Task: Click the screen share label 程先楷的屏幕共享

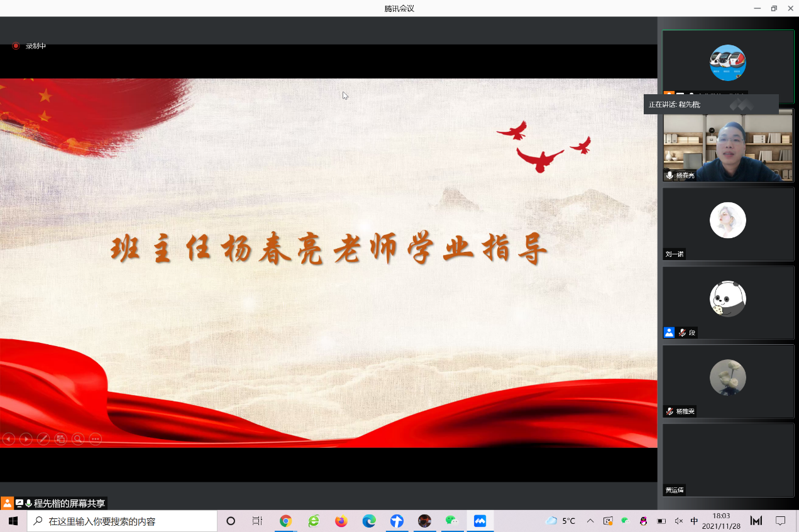Action: click(x=69, y=503)
